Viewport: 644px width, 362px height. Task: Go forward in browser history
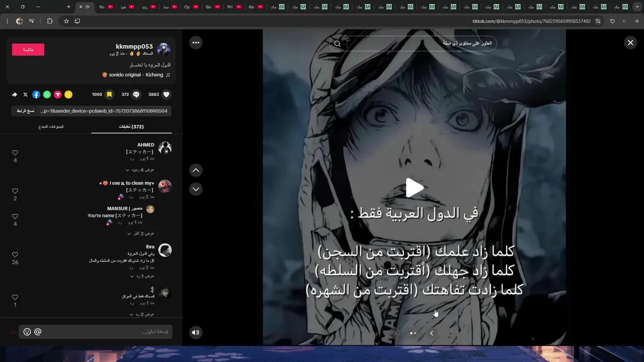(624, 21)
